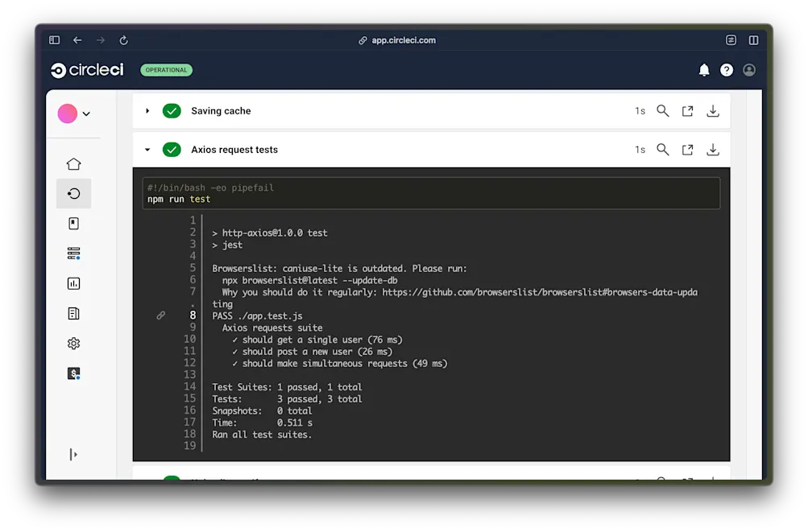
Task: Open Axios request tests output in new tab
Action: coord(687,150)
